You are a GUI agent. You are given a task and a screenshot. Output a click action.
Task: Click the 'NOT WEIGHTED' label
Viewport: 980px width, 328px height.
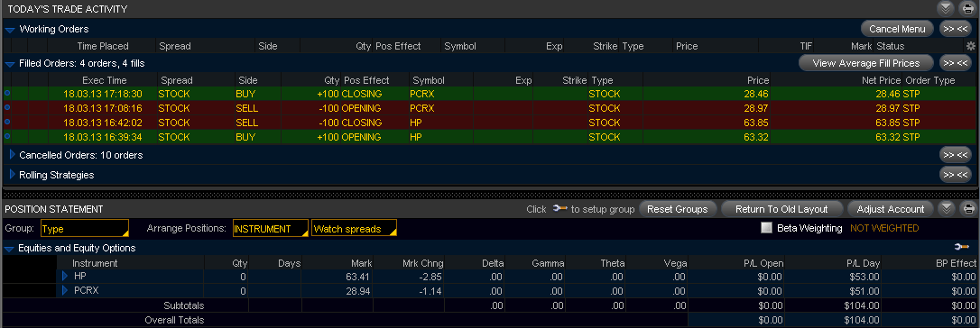884,228
